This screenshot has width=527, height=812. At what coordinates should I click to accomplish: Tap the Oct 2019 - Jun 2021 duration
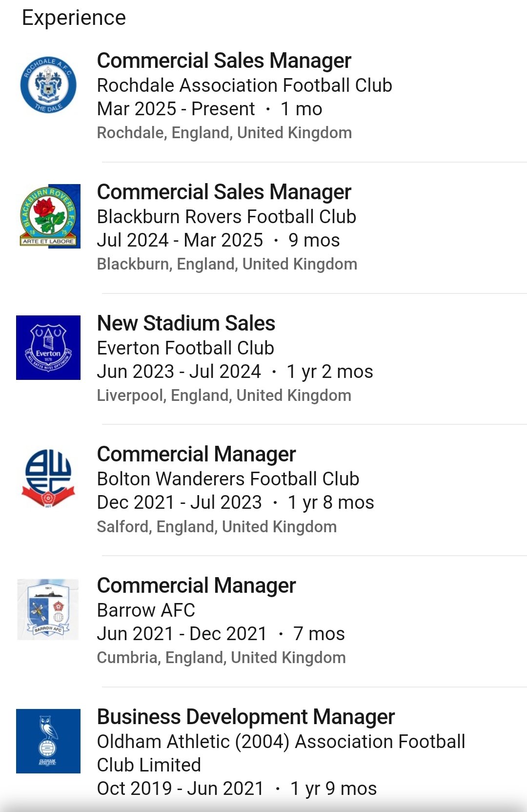tap(237, 789)
